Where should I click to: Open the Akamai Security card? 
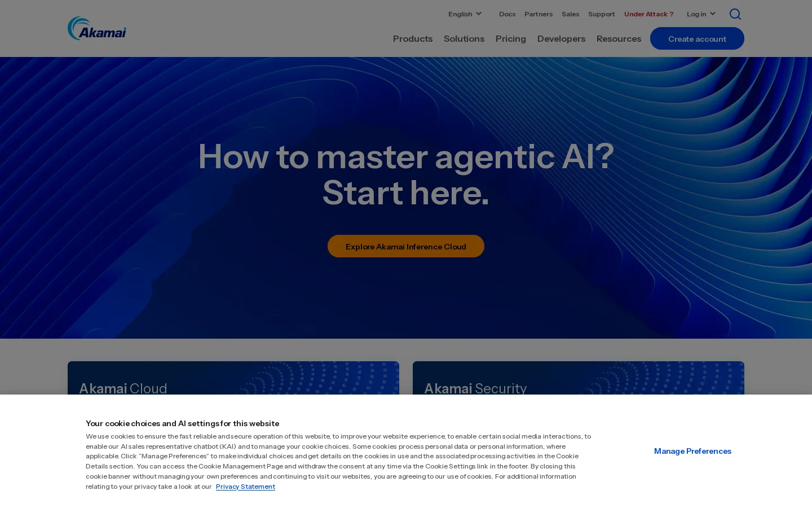tap(579, 378)
